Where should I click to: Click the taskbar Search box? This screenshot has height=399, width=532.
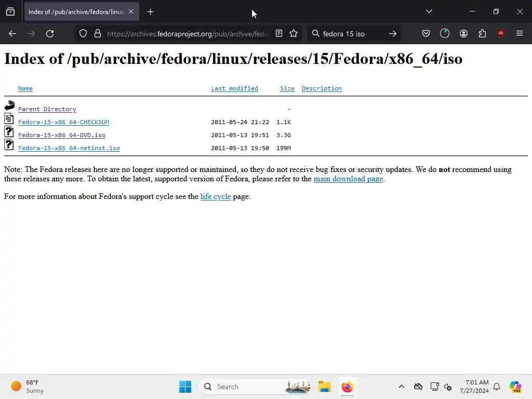(x=255, y=387)
